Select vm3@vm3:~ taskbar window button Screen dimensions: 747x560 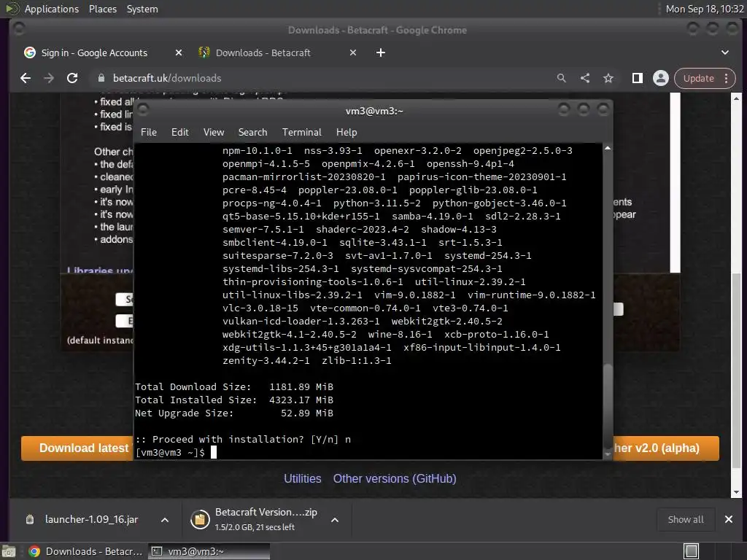(209, 551)
